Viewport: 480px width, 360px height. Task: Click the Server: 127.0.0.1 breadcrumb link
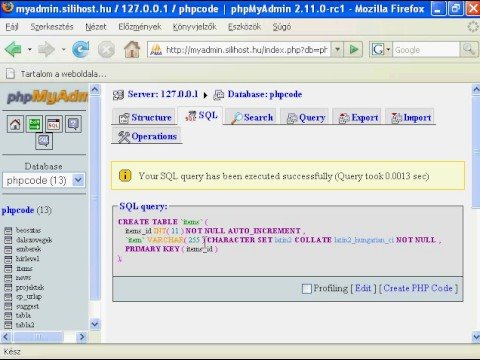click(x=162, y=94)
